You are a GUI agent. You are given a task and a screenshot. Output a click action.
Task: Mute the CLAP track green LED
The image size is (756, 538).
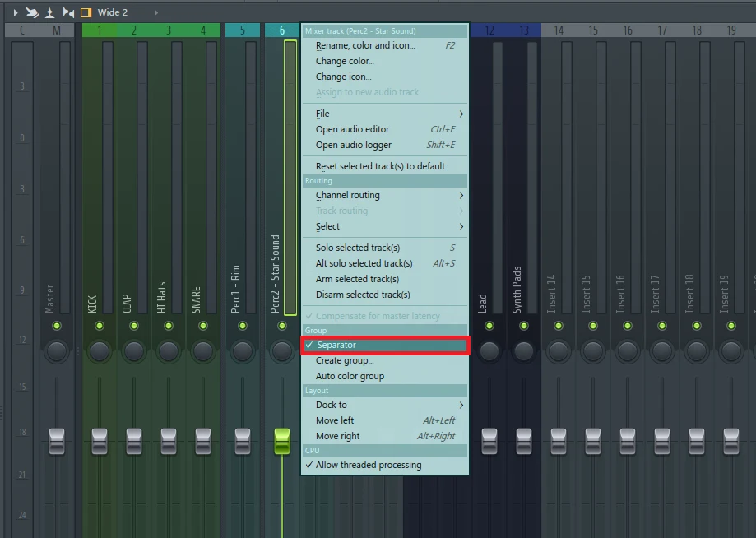coord(134,326)
